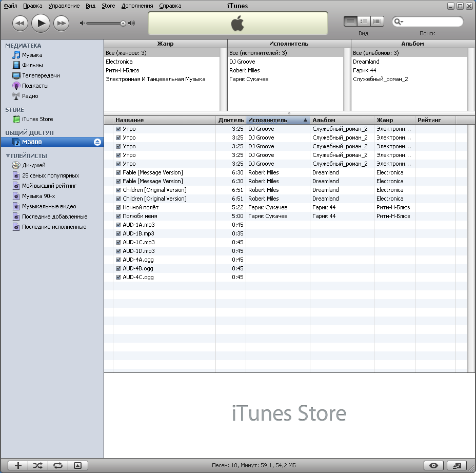Click the high volume speaker icon
The width and height of the screenshot is (476, 473).
131,23
